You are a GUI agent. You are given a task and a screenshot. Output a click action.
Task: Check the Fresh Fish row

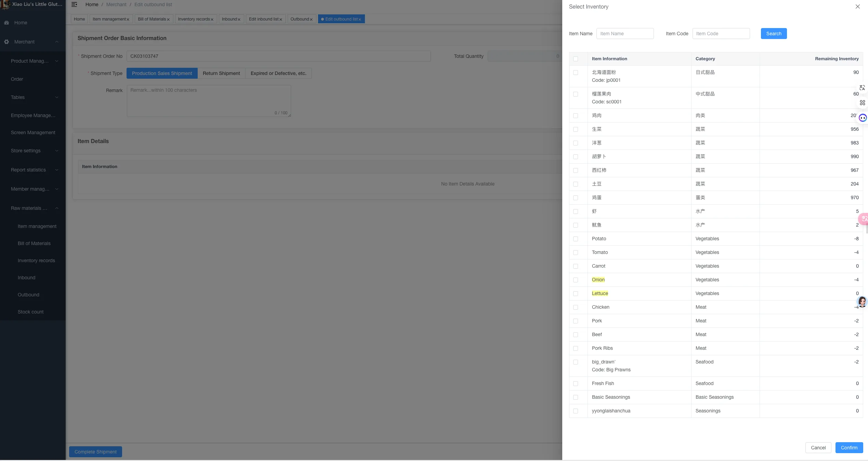pos(576,384)
